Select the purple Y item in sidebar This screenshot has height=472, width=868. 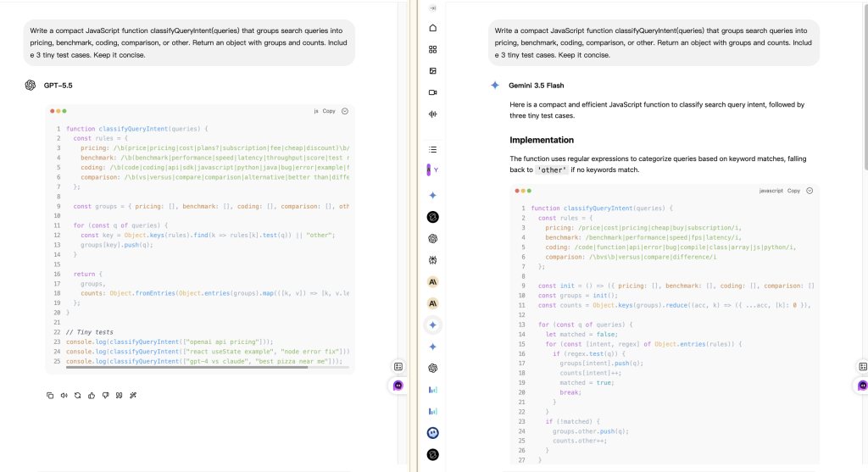[x=433, y=169]
